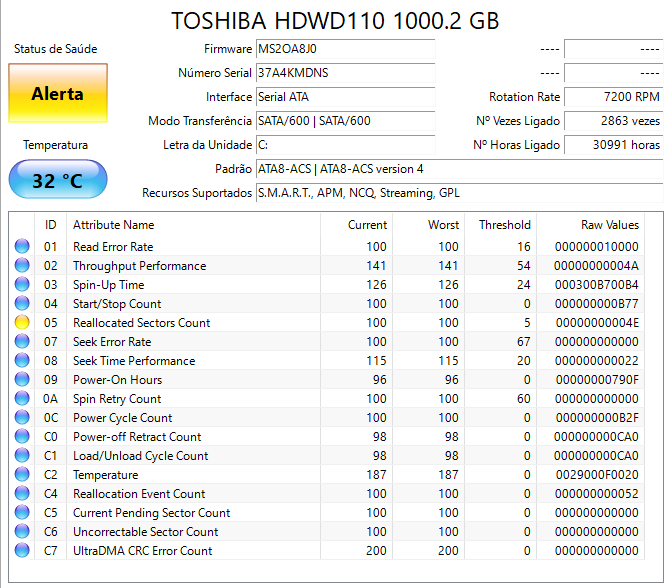Click the ID column header
The width and height of the screenshot is (672, 588).
[51, 225]
